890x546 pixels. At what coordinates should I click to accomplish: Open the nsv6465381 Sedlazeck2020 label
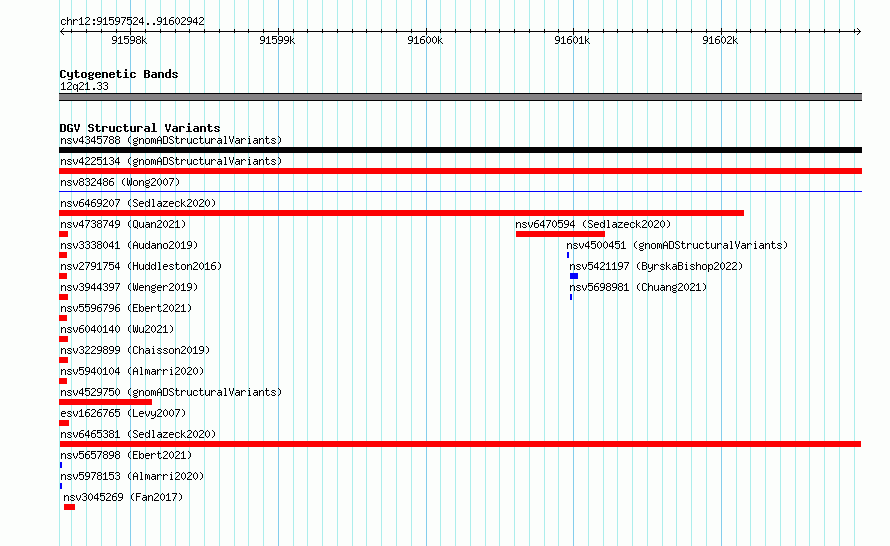[x=138, y=434]
